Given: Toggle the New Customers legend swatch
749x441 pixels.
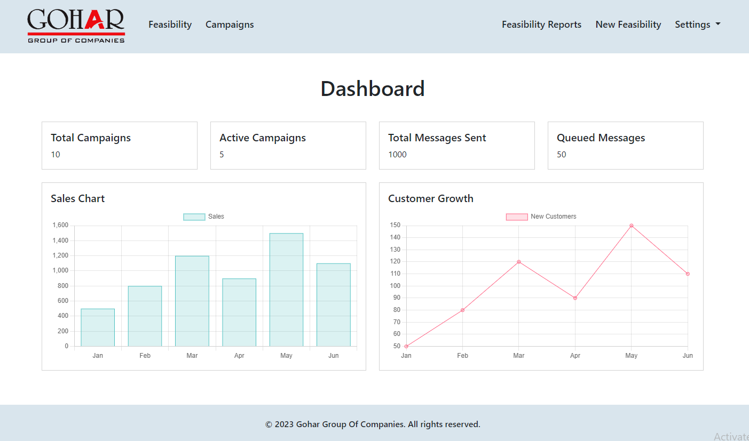Looking at the screenshot, I should coord(516,217).
